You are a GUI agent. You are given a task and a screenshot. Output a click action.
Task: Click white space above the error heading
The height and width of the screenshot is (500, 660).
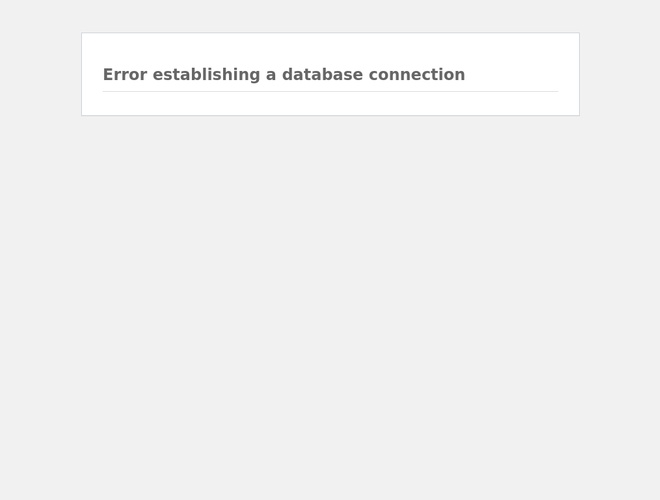pyautogui.click(x=330, y=48)
